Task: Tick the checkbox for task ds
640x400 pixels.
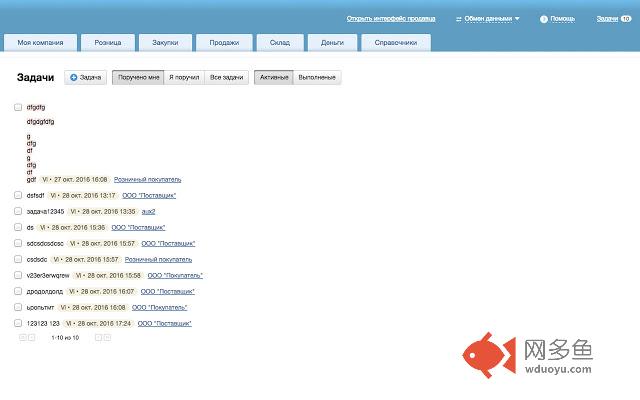Action: point(18,227)
